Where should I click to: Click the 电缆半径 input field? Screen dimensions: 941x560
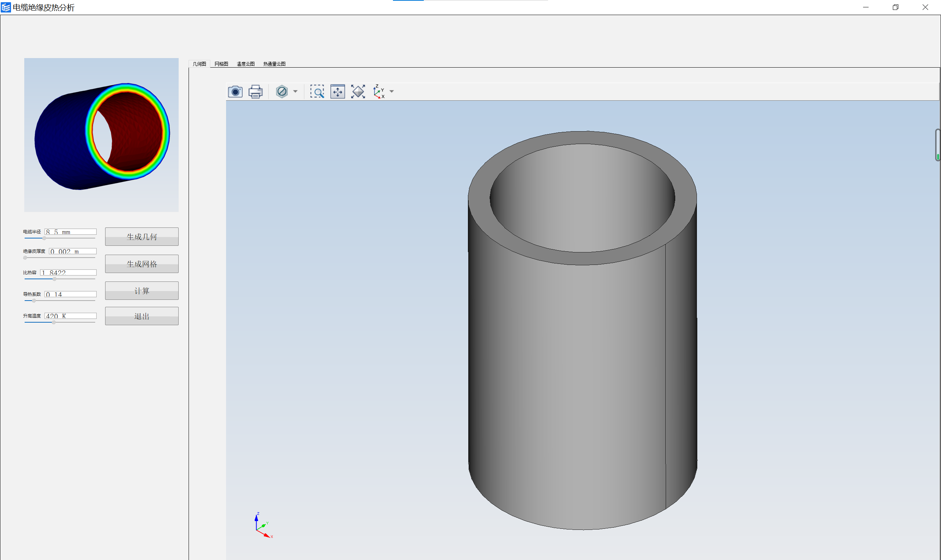point(71,232)
